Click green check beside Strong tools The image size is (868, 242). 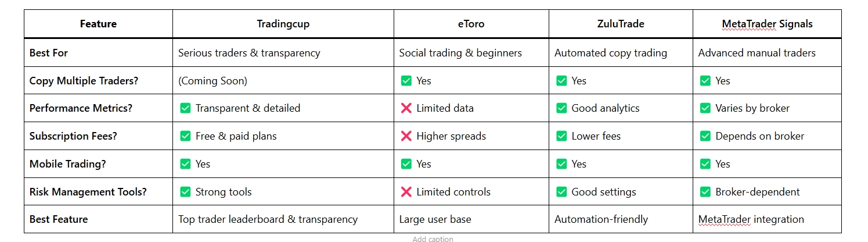click(x=185, y=192)
